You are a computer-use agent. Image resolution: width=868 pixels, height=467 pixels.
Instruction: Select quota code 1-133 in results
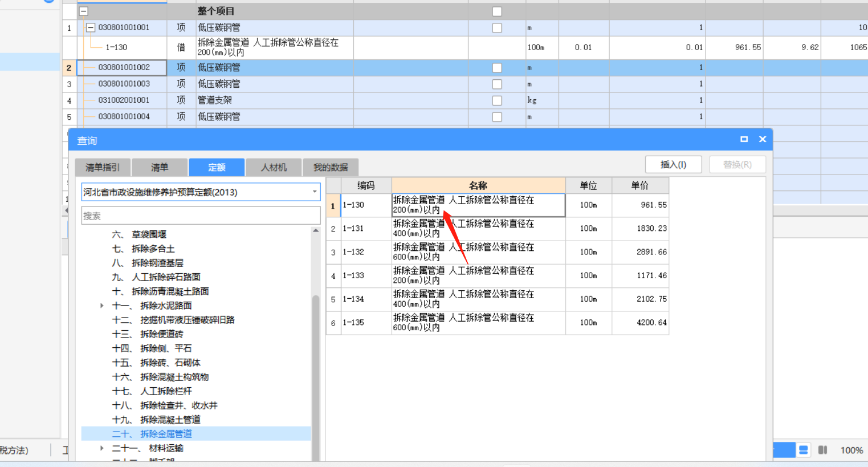click(x=366, y=275)
